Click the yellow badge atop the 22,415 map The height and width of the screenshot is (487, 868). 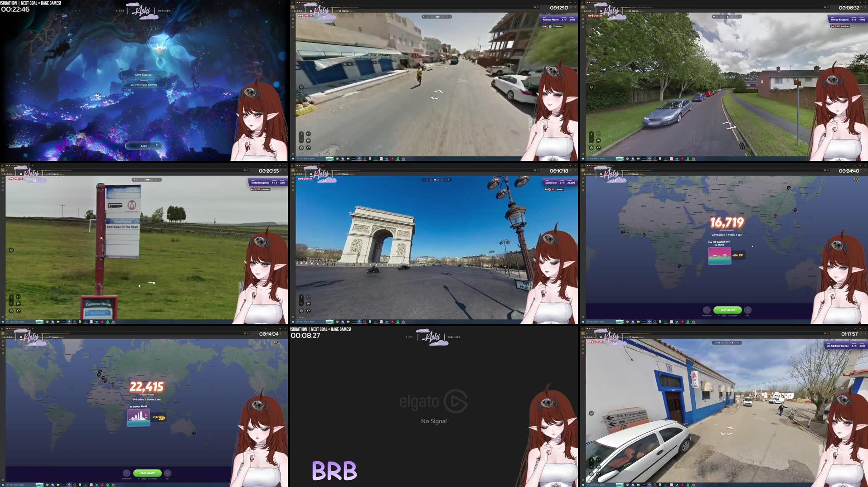[276, 342]
